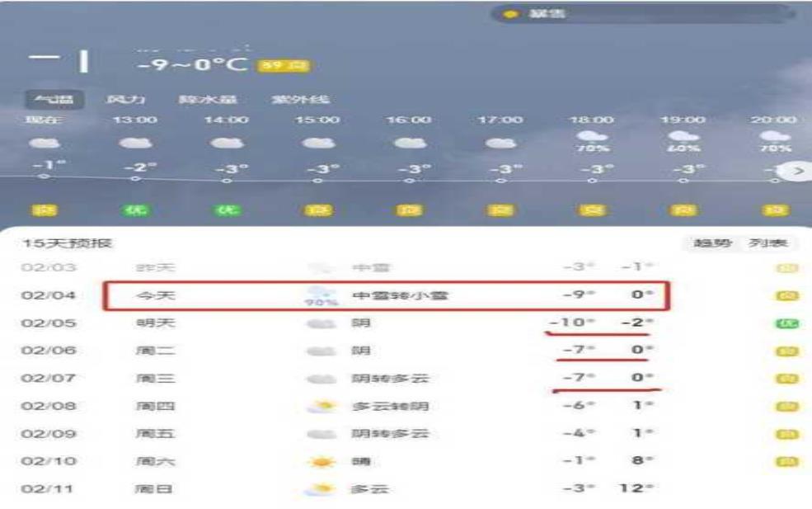This screenshot has height=509, width=812.
Task: Tap the snow icon under 20:00
Action: [775, 136]
